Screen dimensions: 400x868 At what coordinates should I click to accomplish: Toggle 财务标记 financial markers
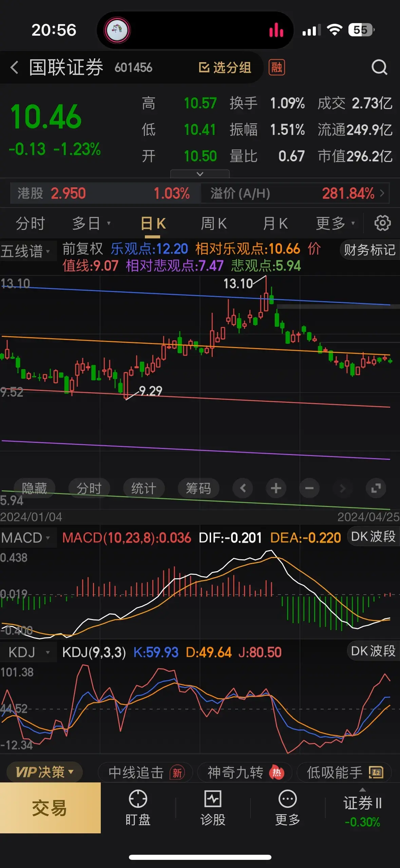370,250
